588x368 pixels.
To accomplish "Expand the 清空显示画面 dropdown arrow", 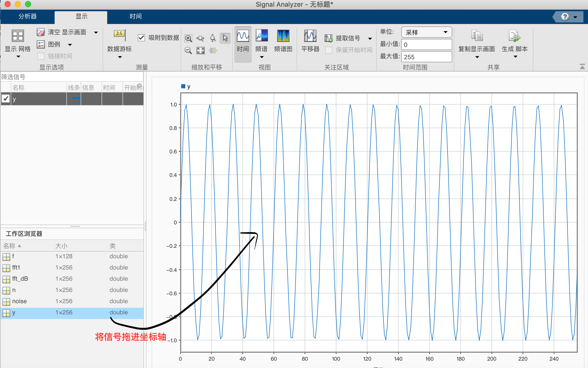I will pos(96,32).
